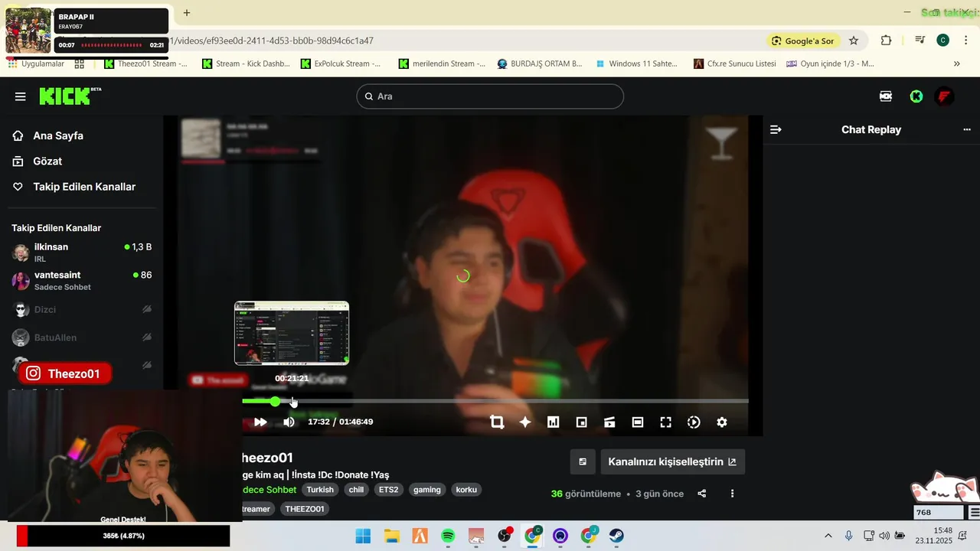
Task: Click the green Kick circle icon in header
Action: point(916,96)
